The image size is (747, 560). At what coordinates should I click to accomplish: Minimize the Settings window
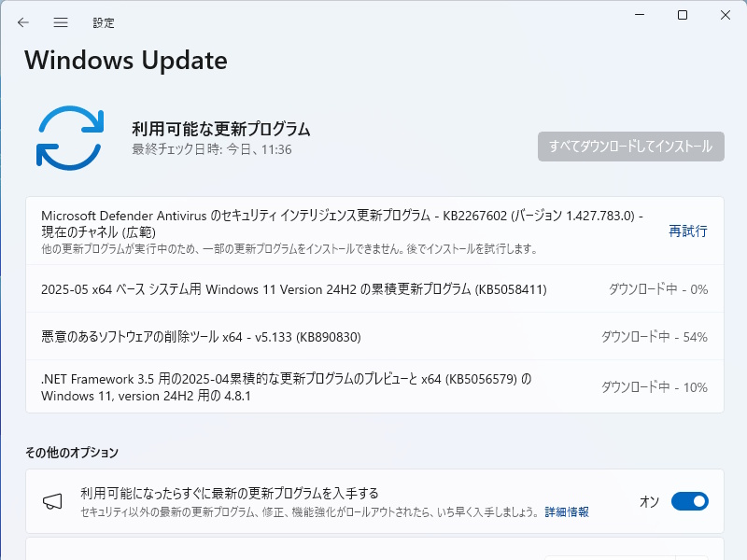[x=640, y=15]
